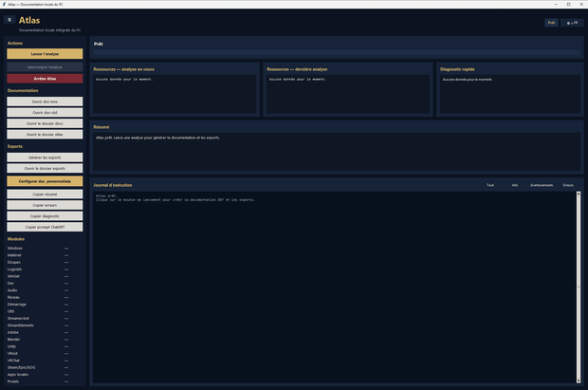Click Ouvrir le dossier Atlas
The image size is (588, 390).
[45, 134]
